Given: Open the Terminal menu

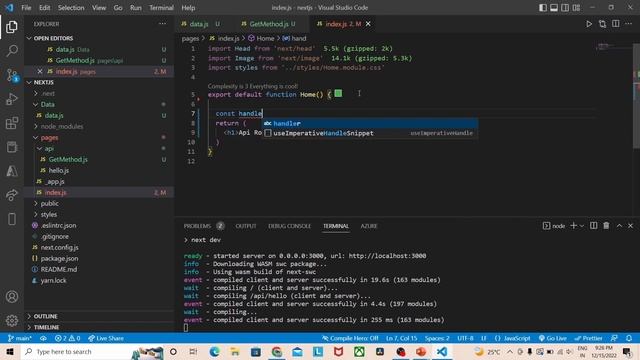Looking at the screenshot, I should click(161, 8).
